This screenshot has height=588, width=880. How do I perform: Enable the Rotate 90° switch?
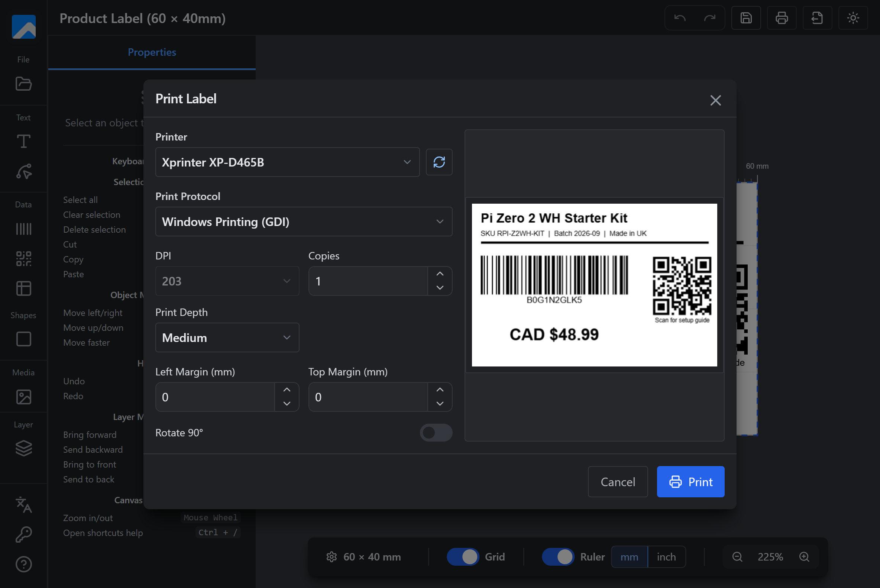tap(436, 433)
